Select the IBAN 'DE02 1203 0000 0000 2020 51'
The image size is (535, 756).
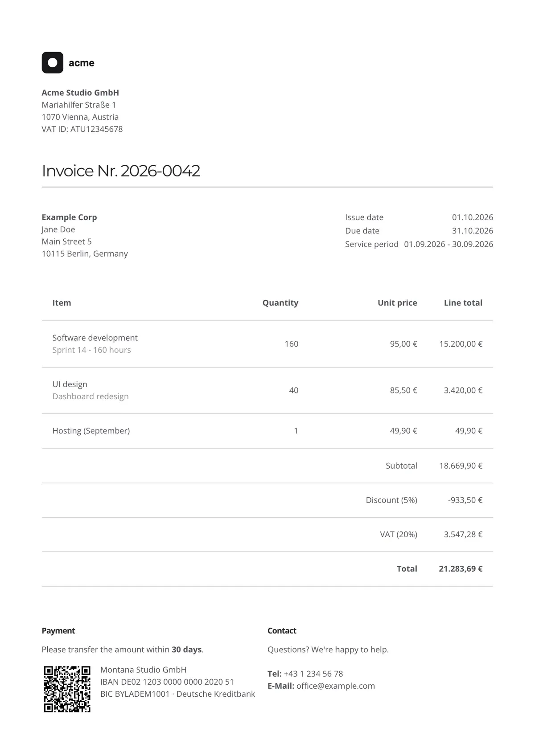coord(177,682)
